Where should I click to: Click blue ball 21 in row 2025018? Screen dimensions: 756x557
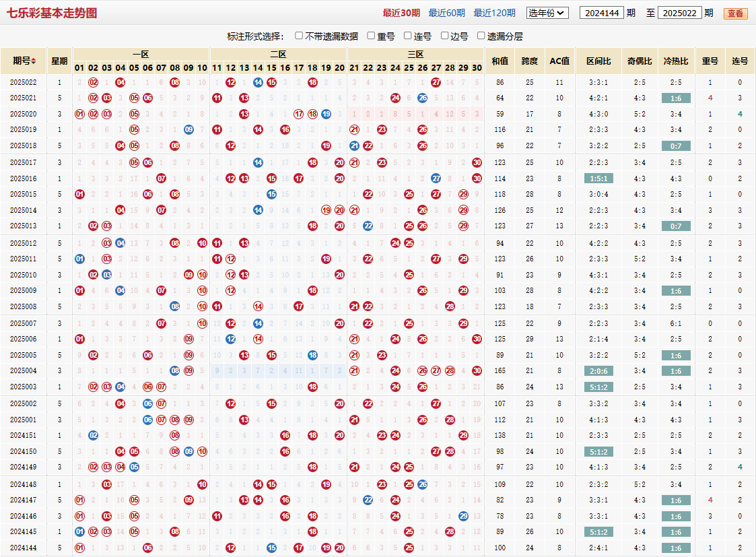(354, 145)
